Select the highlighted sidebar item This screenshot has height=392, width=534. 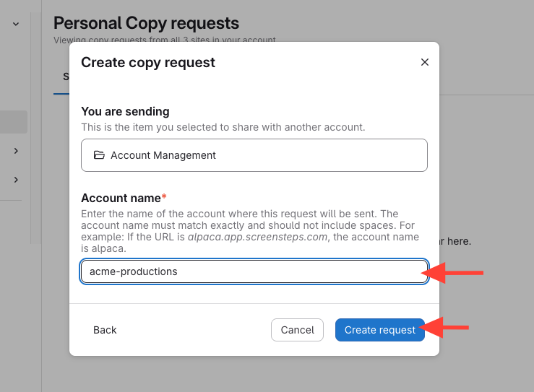[14, 122]
